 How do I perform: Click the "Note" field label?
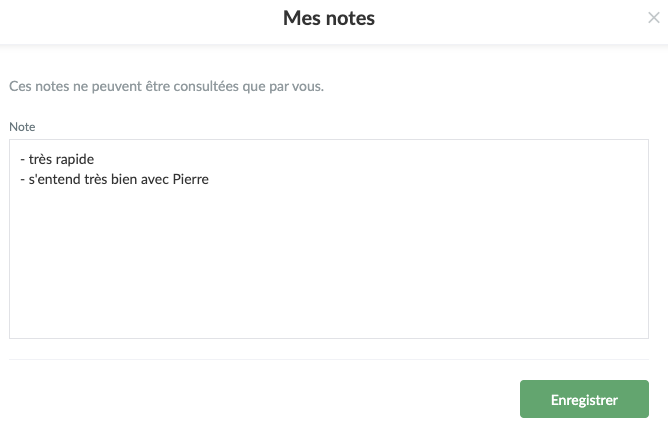(x=22, y=127)
